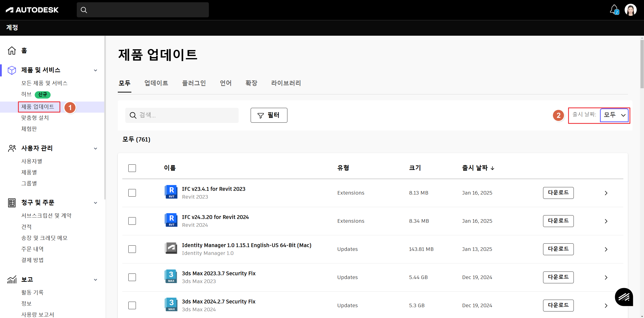Open the 출시 날짜 모두 dropdown
This screenshot has height=318, width=644.
pyautogui.click(x=614, y=115)
